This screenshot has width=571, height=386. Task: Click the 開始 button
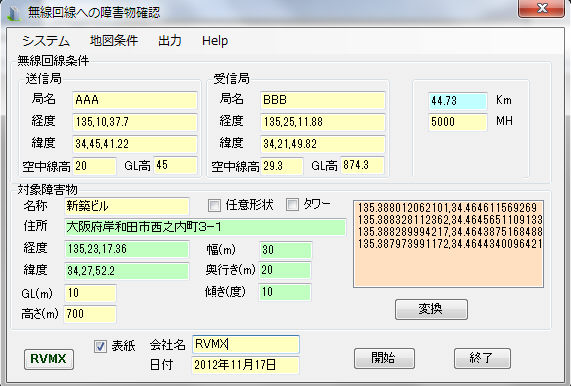tap(384, 358)
